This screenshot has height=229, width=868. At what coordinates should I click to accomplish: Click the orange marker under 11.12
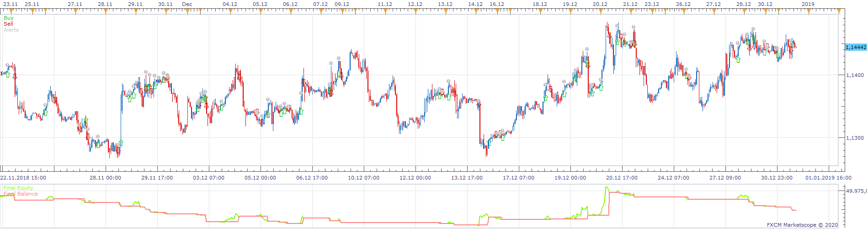coord(385,11)
